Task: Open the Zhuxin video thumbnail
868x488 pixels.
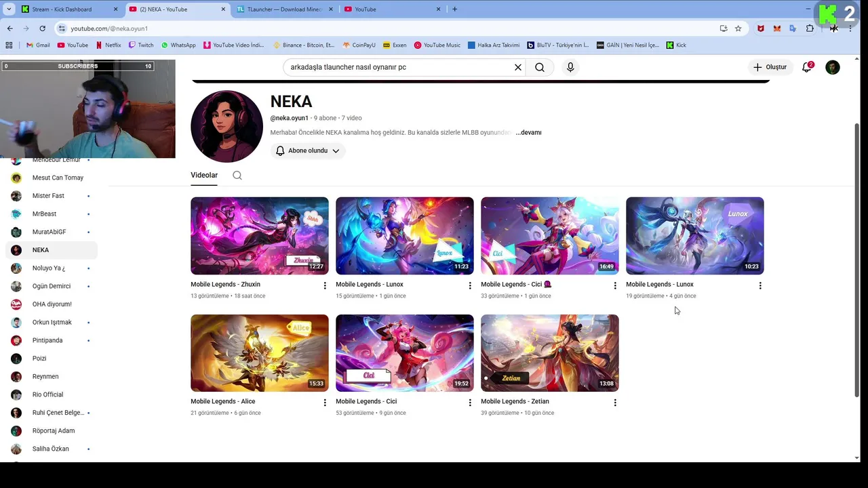Action: coord(260,236)
